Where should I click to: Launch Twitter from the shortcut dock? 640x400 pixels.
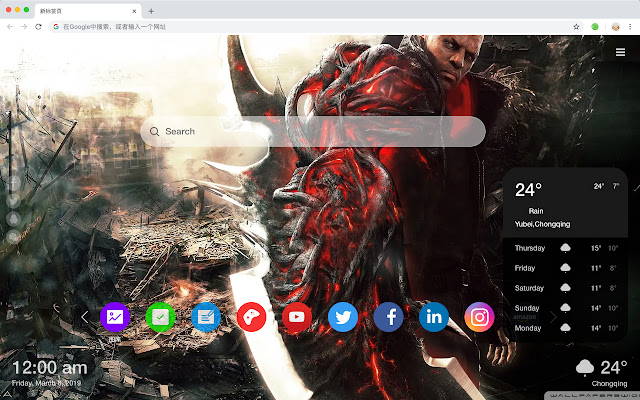[x=343, y=317]
